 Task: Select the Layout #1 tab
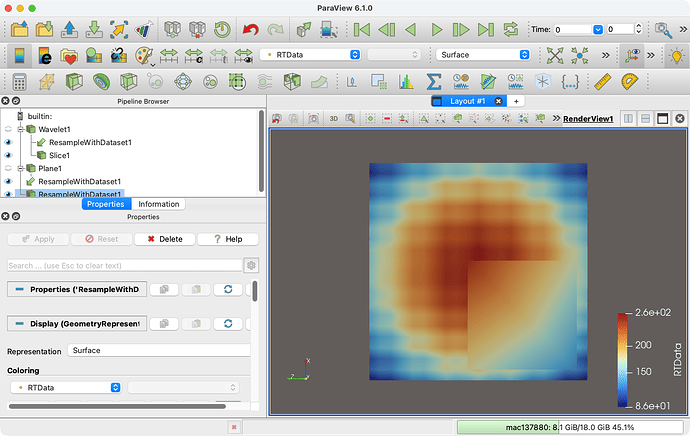click(467, 101)
